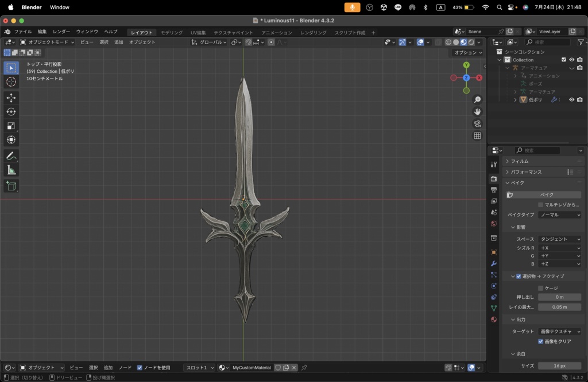588x382 pixels.
Task: Click the zoom magnifier icon in viewport gizmos
Action: (x=477, y=99)
